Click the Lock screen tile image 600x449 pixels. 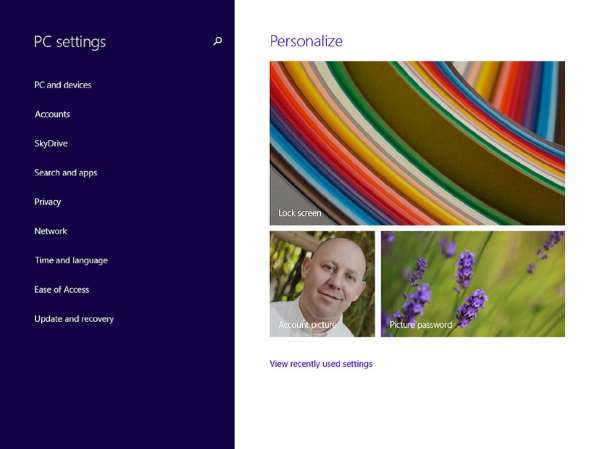click(417, 143)
